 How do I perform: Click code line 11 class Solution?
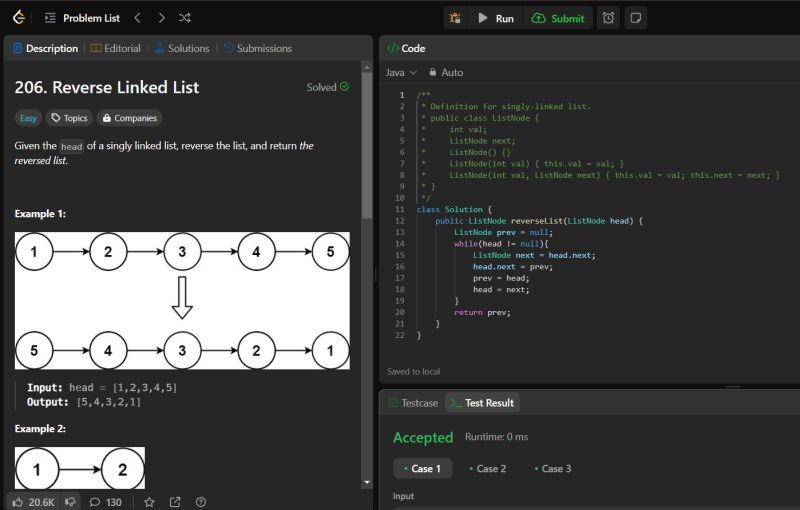click(x=454, y=209)
